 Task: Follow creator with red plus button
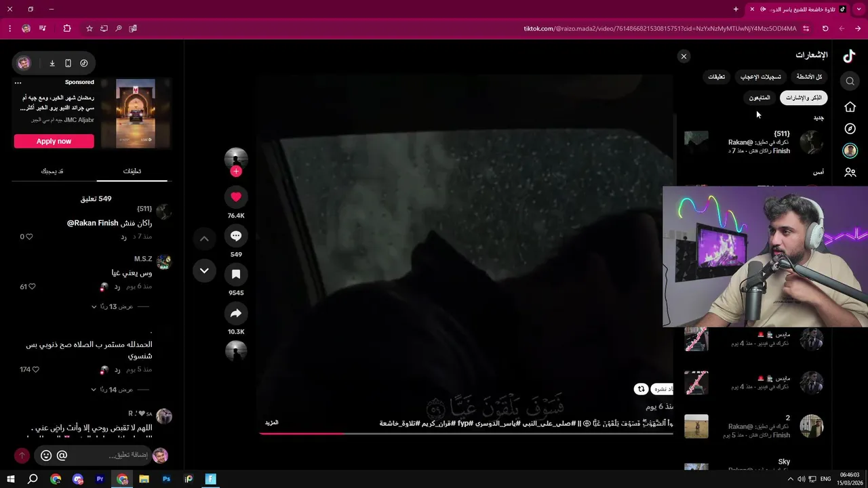pyautogui.click(x=236, y=171)
